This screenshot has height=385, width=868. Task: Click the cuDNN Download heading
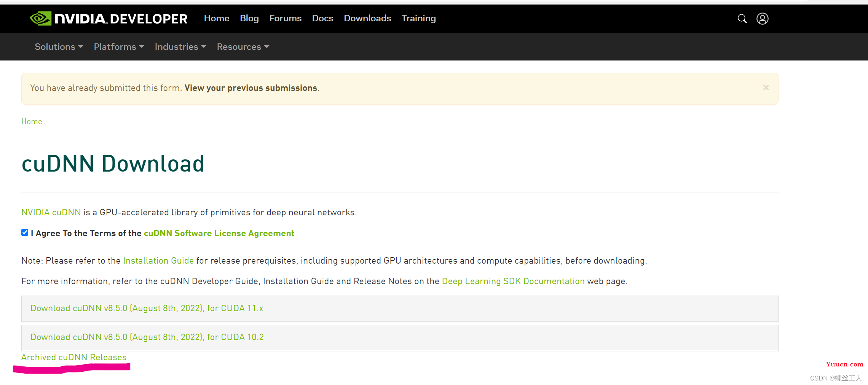tap(113, 164)
